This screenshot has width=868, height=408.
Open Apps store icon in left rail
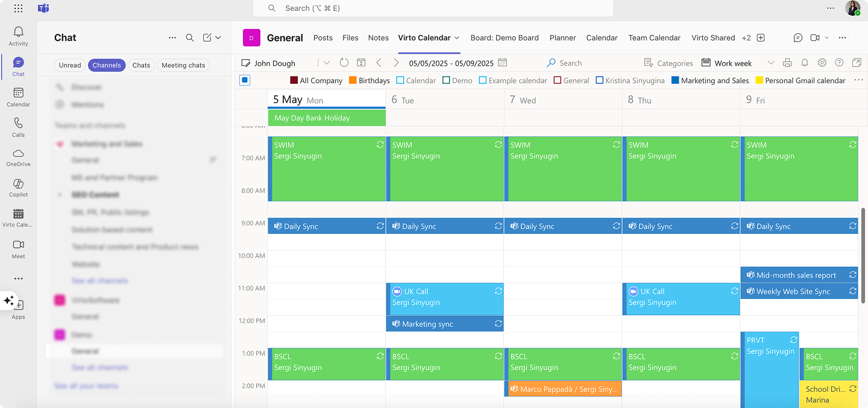(18, 309)
